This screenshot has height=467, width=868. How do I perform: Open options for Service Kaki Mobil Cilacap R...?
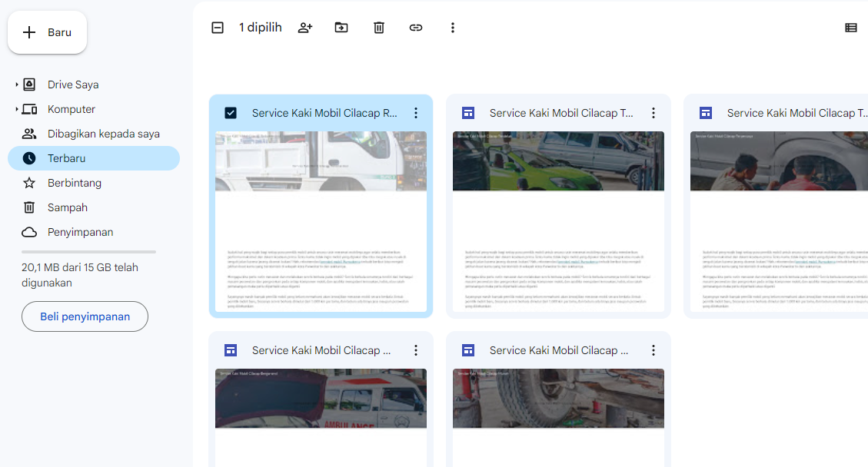tap(416, 113)
